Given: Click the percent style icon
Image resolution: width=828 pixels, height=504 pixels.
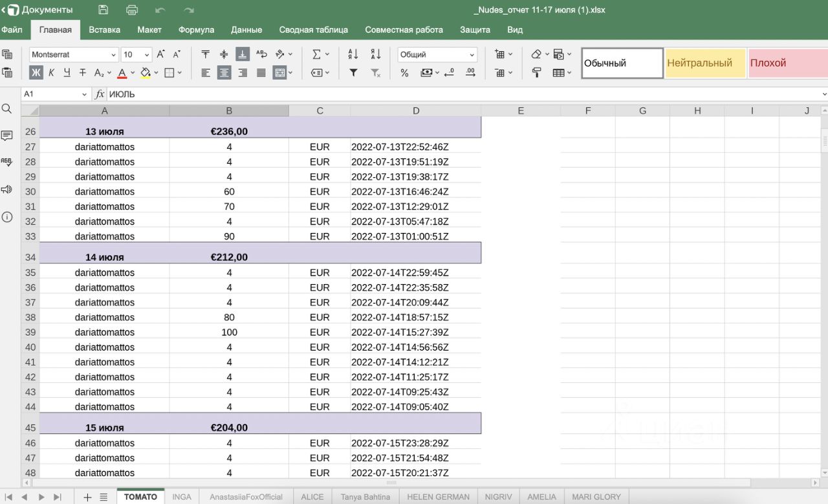Looking at the screenshot, I should [x=405, y=73].
